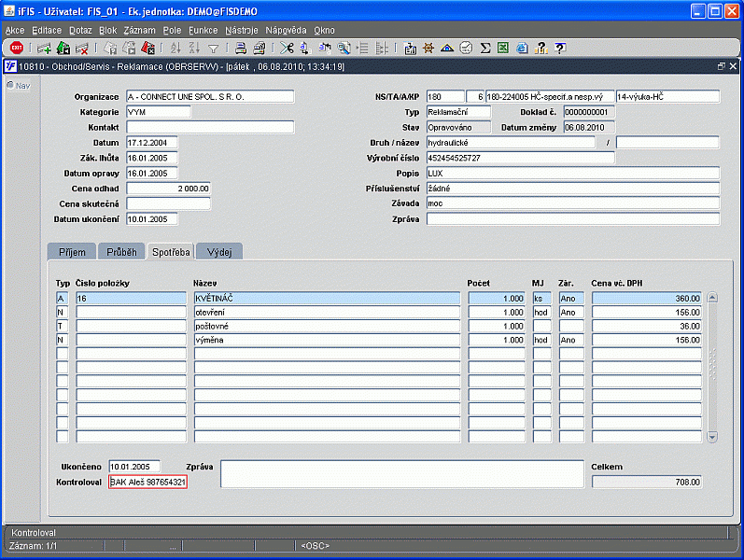Screen dimensions: 744x560
Task: Click the empty Cena skutečná field
Action: click(168, 203)
